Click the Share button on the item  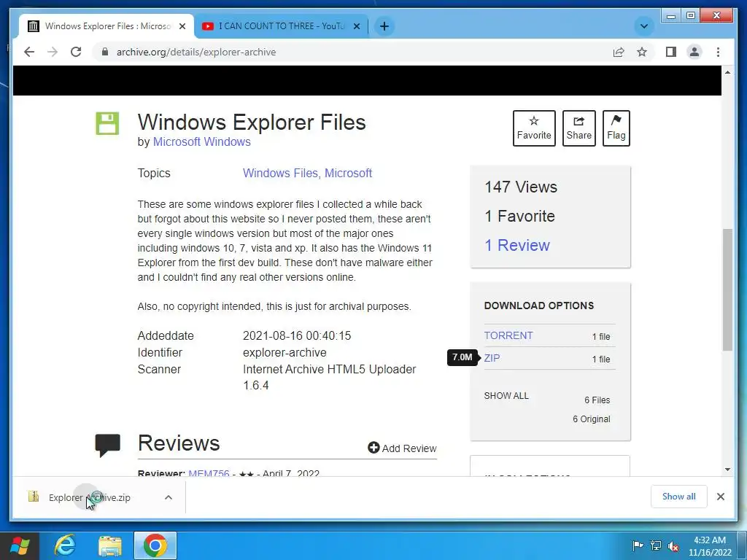[578, 128]
